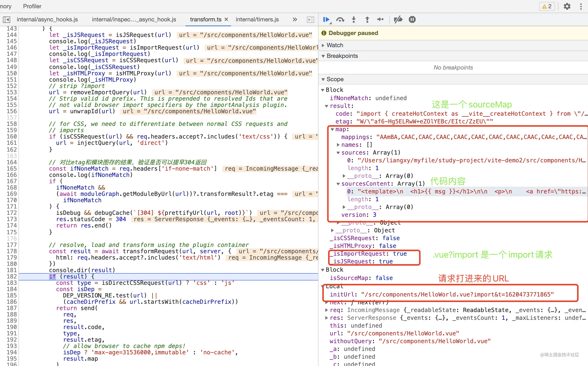Show more open file tabs
Image resolution: width=588 pixels, height=366 pixels.
coord(295,19)
